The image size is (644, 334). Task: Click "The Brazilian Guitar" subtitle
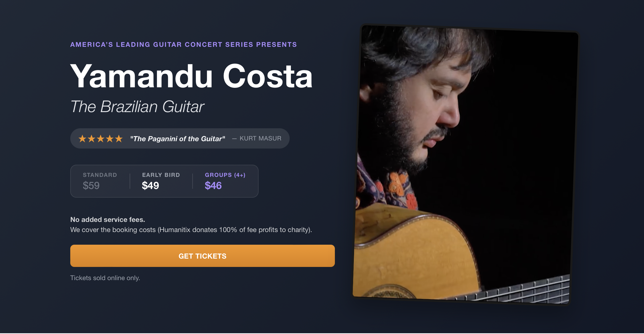137,107
